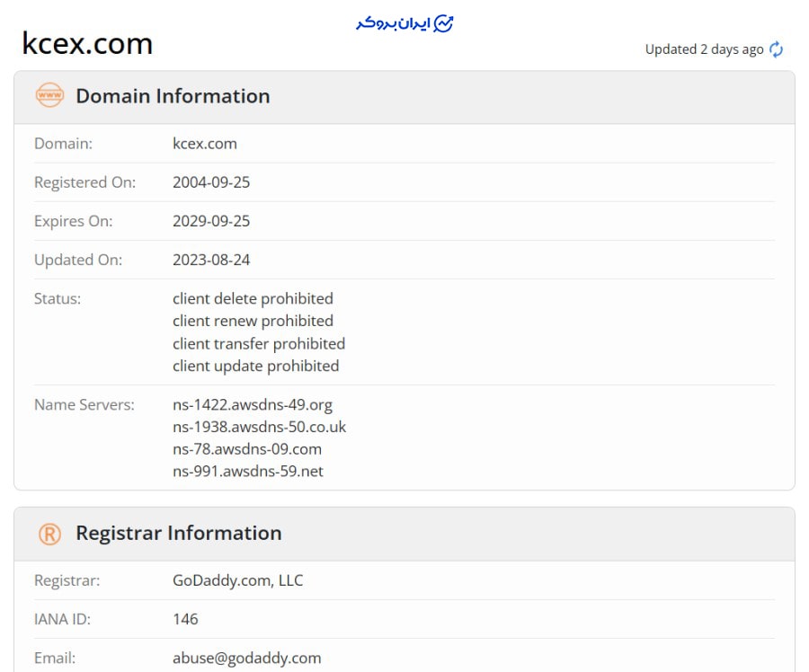Select registered date 2004-09-25
809x672 pixels.
tap(211, 182)
